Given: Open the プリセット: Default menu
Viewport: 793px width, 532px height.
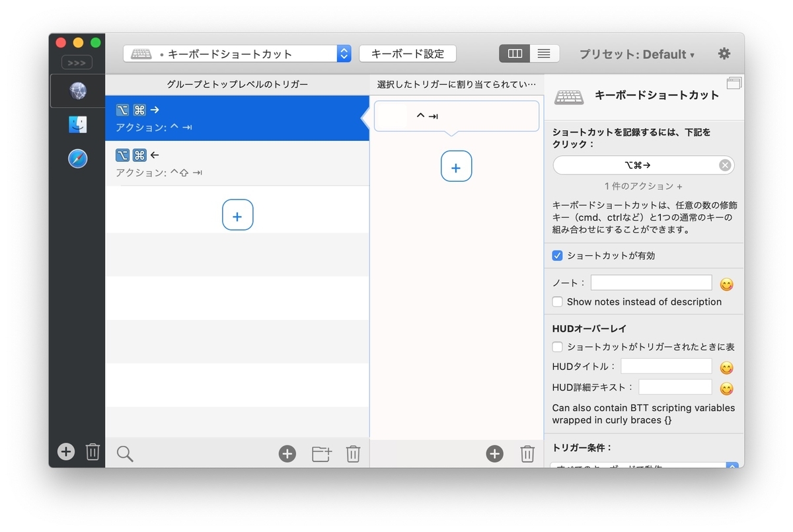Looking at the screenshot, I should (x=637, y=54).
